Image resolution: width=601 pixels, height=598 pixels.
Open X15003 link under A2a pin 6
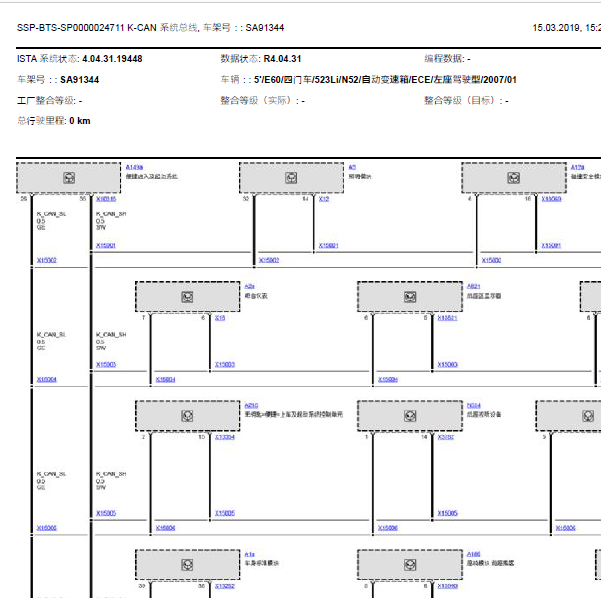click(225, 365)
